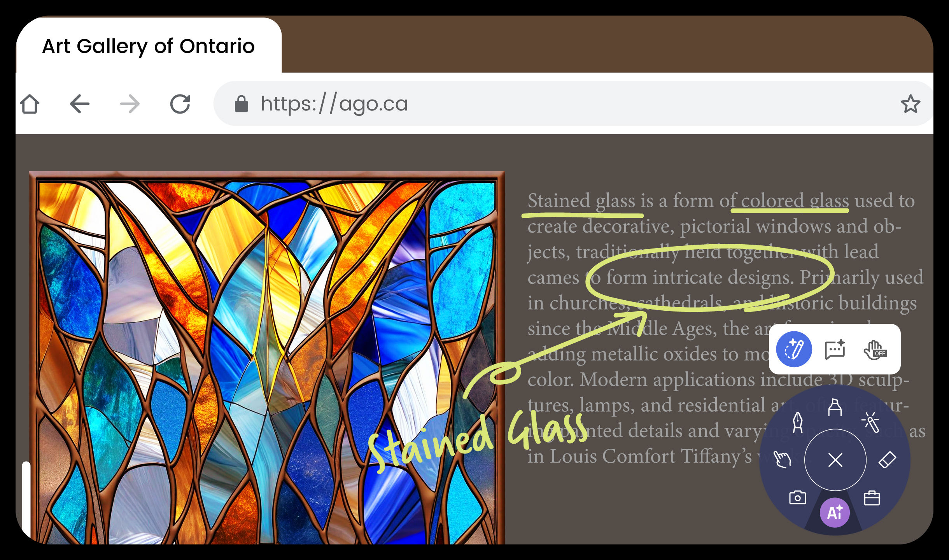Go back to the previous page
The height and width of the screenshot is (560, 949).
pos(80,104)
